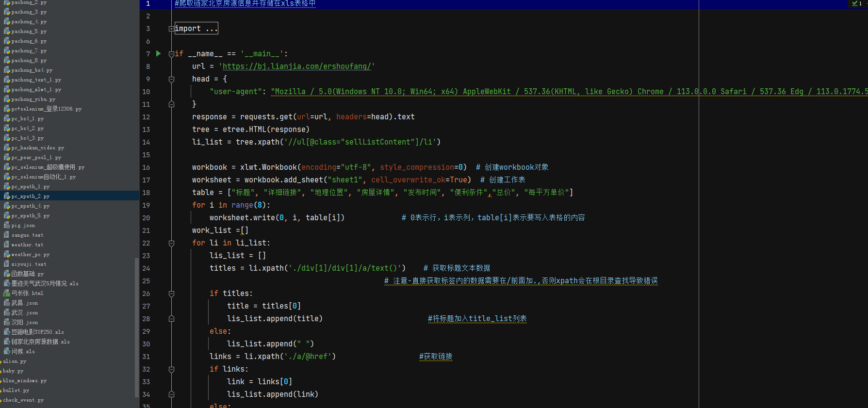868x408 pixels.
Task: Open pachong_4.py in the project tree
Action: pyautogui.click(x=29, y=21)
